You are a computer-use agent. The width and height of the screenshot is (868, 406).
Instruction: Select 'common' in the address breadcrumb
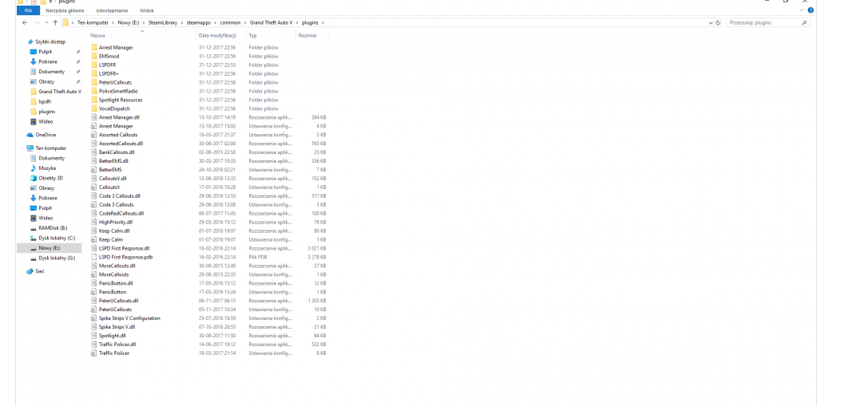230,22
